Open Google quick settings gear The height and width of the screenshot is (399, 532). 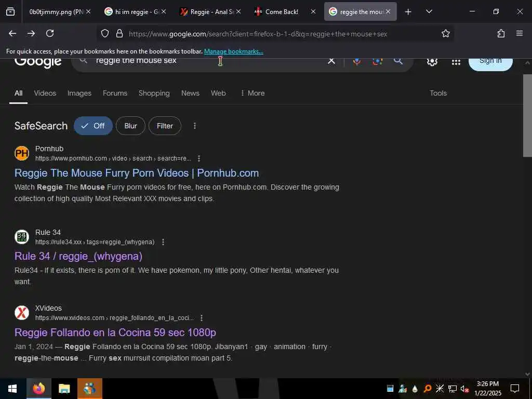click(x=432, y=62)
